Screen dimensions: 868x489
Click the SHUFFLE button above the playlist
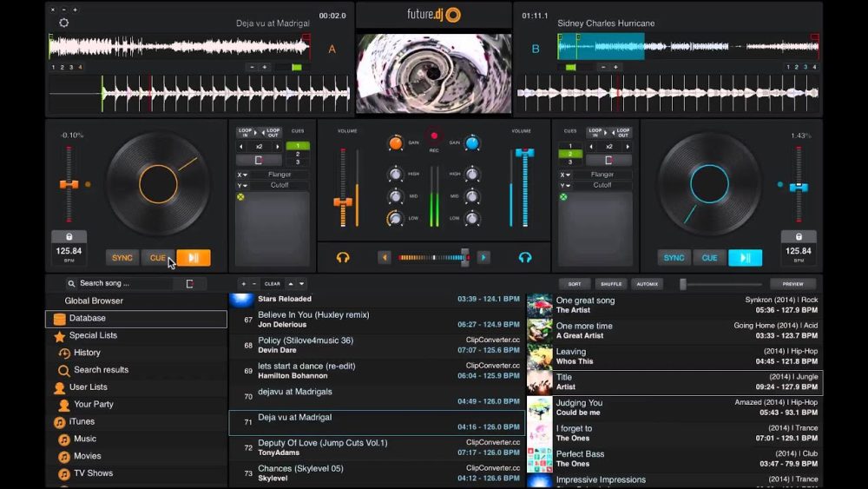click(611, 284)
